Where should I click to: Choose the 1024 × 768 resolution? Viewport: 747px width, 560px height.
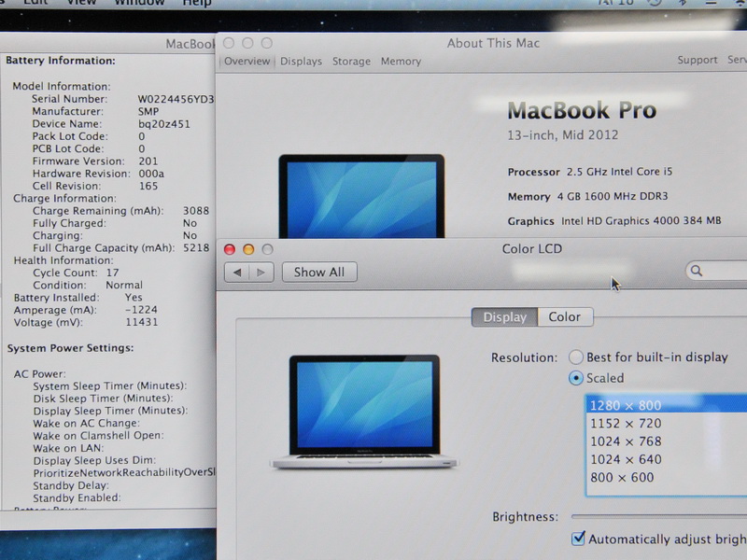pyautogui.click(x=667, y=441)
